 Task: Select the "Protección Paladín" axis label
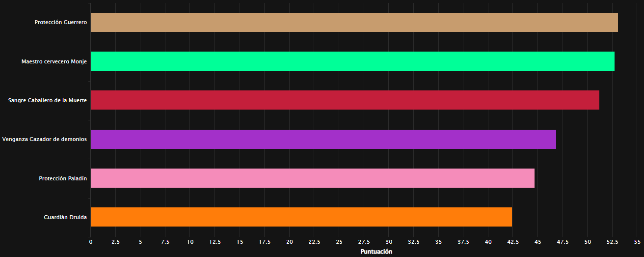[63, 178]
